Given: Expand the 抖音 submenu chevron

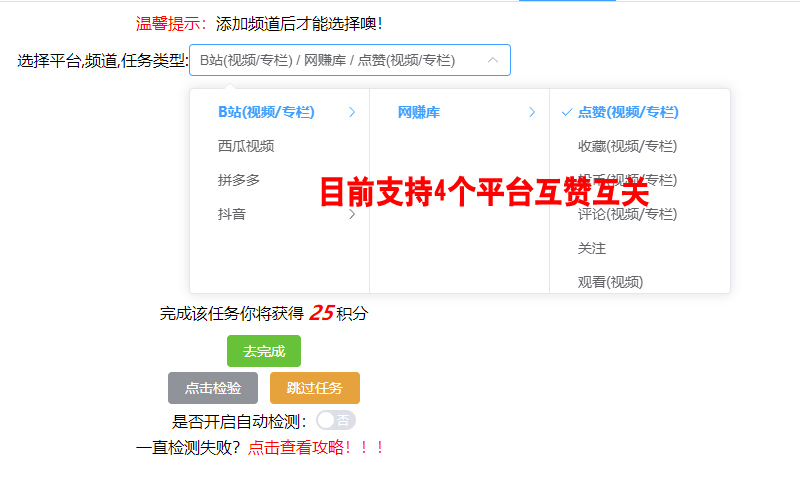Looking at the screenshot, I should [x=352, y=214].
